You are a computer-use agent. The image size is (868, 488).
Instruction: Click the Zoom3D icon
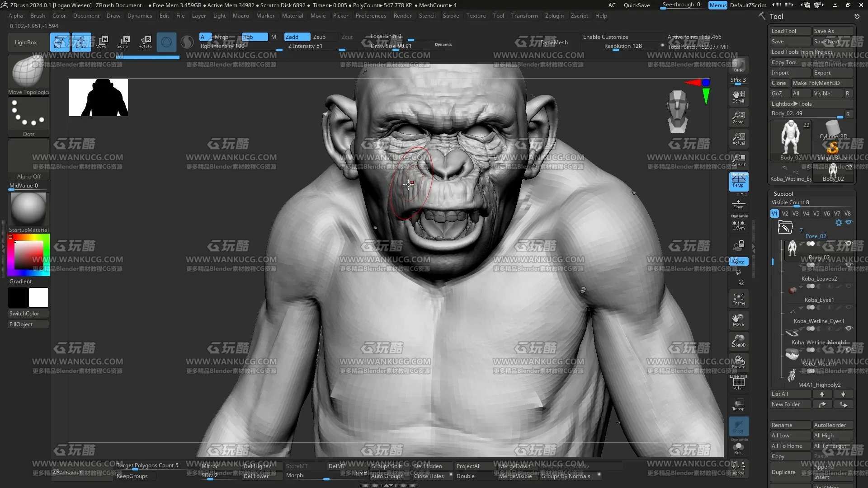coord(738,341)
